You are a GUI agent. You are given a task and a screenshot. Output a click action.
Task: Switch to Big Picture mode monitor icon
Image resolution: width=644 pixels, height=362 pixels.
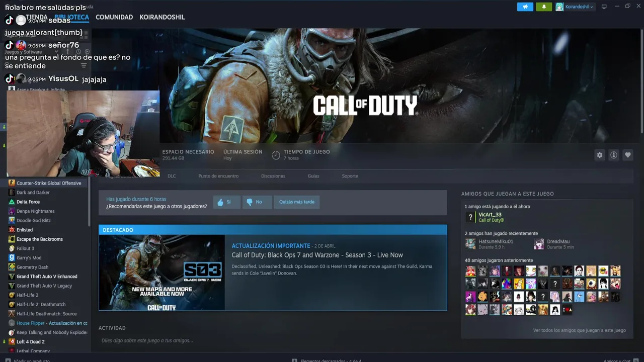coord(604,7)
